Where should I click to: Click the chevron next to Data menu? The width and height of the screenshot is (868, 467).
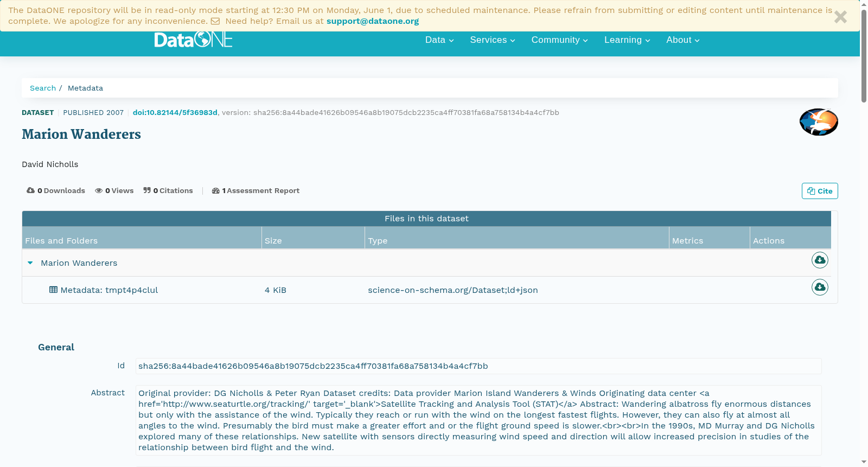451,41
